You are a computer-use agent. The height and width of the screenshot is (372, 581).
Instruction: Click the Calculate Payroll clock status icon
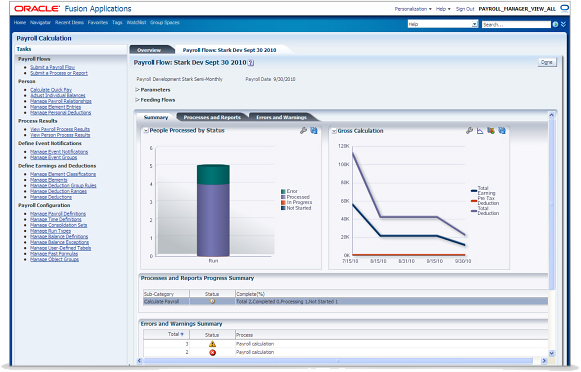[x=212, y=301]
